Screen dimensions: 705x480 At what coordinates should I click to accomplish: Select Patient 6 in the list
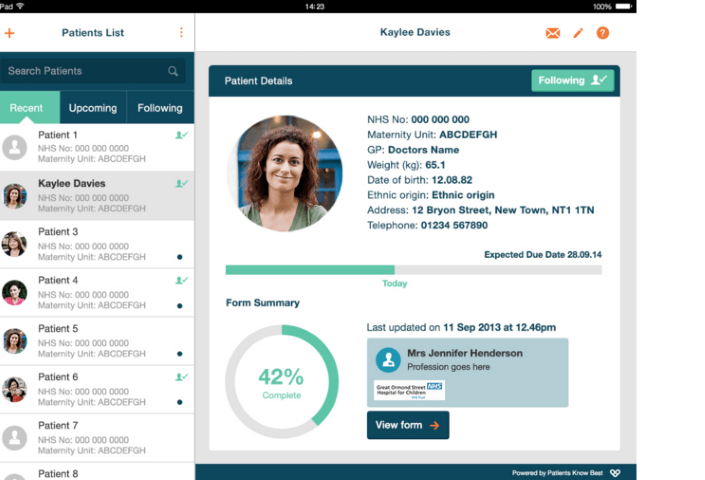[97, 390]
